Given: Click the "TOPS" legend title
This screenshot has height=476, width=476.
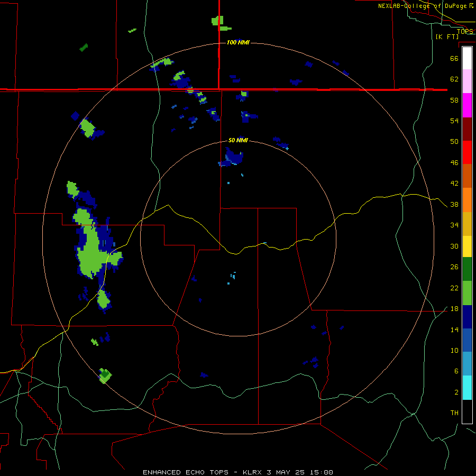Looking at the screenshot, I should (x=465, y=31).
